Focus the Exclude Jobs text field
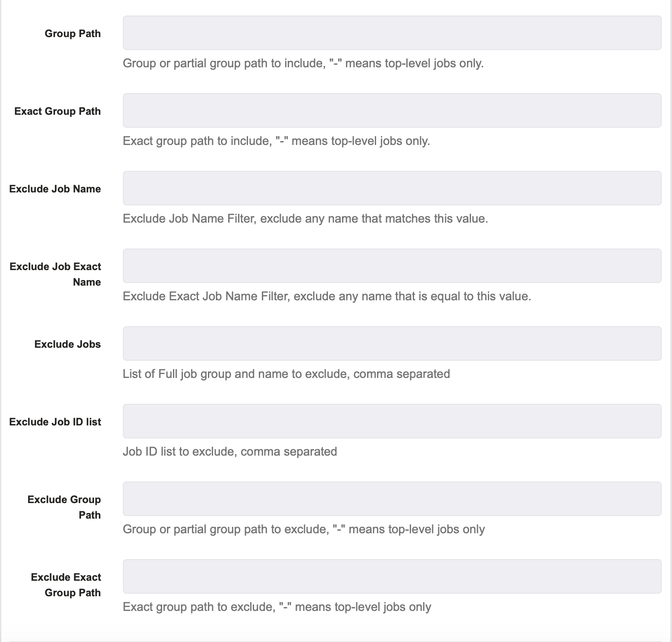Screen dimensions: 672x642 coord(392,343)
